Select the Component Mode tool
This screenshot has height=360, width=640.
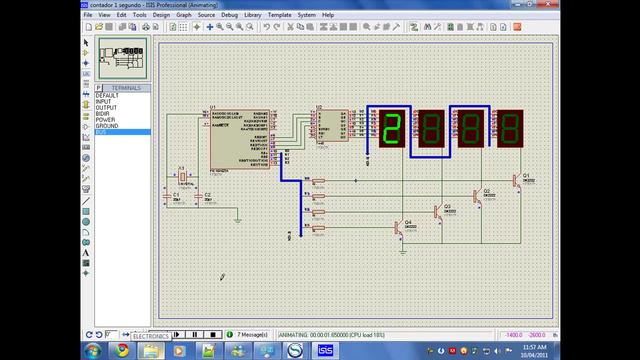[x=86, y=53]
